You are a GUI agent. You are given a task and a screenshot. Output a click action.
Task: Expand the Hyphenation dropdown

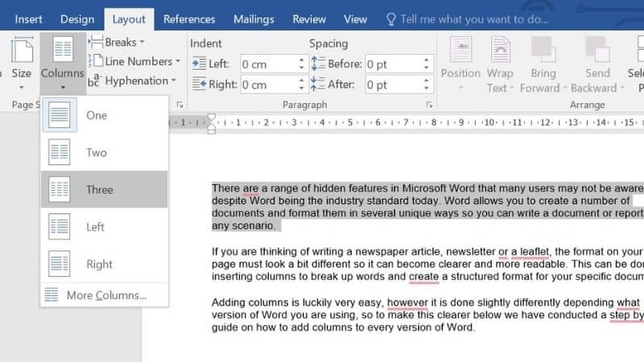(133, 80)
